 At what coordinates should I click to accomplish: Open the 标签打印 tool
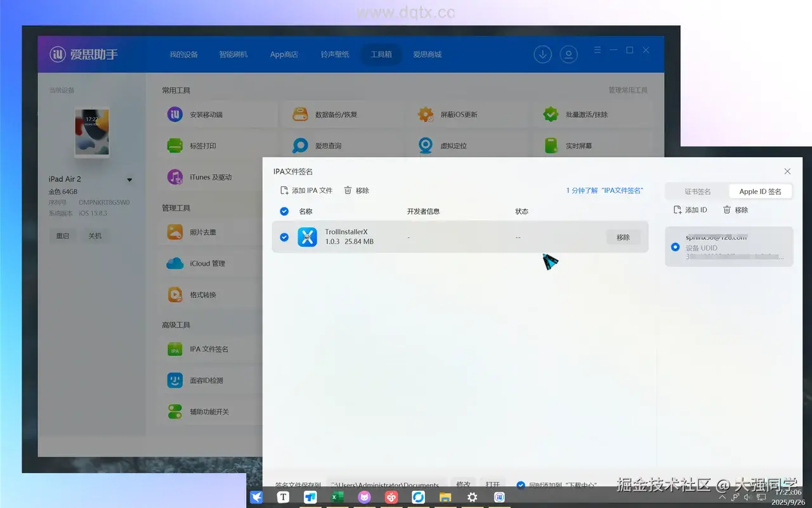tap(219, 146)
